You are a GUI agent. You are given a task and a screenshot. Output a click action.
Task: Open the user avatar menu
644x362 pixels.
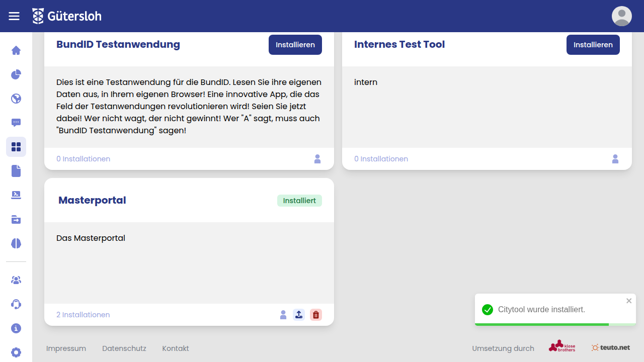coord(621,16)
